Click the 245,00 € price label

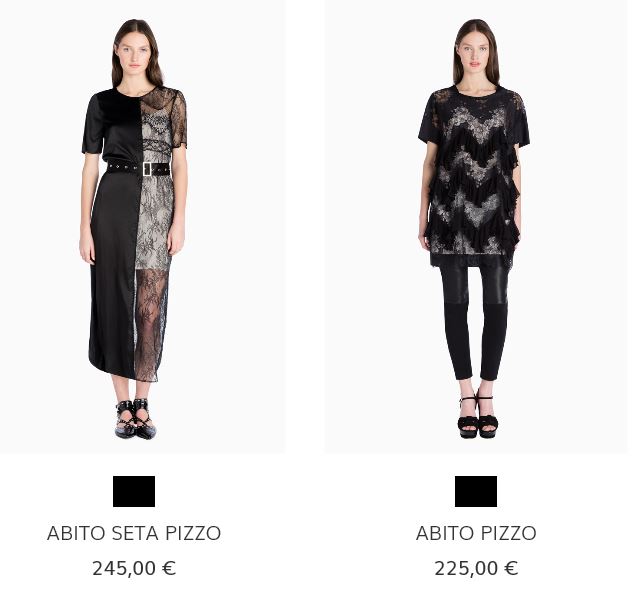click(134, 568)
